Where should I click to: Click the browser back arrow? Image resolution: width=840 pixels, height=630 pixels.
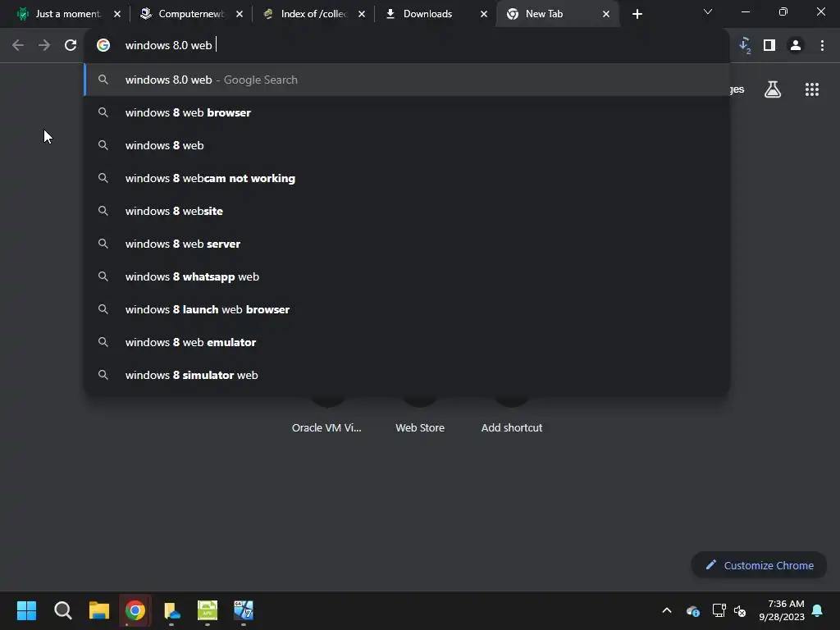(x=18, y=46)
